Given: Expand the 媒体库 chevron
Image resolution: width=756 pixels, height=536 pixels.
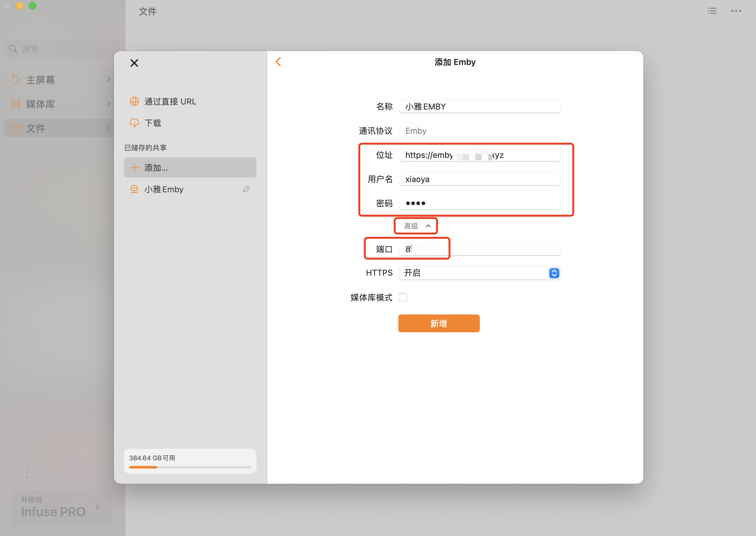Looking at the screenshot, I should pos(109,104).
